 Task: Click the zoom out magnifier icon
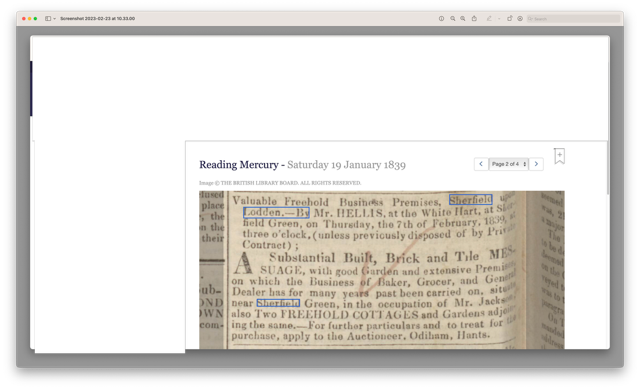[x=453, y=18]
